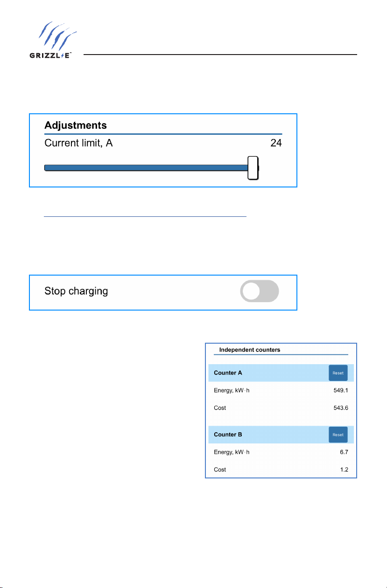Click the Current limit, A label
387x588 pixels.
[78, 144]
